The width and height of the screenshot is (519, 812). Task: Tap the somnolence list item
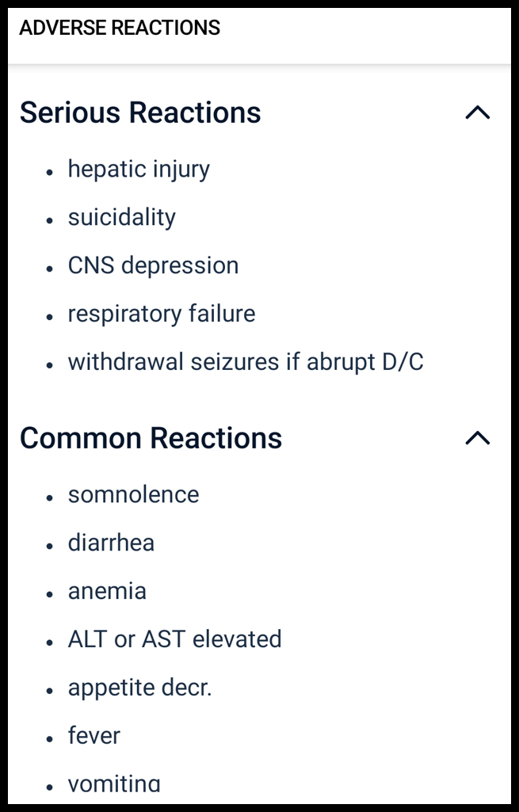coord(133,494)
